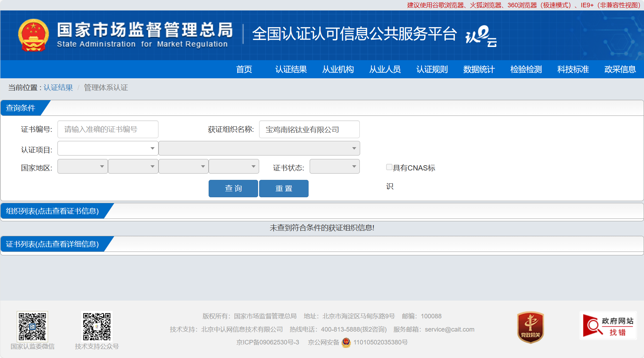Focus the 证书编号 input field
Screen dimensions: 644x358
pos(108,129)
